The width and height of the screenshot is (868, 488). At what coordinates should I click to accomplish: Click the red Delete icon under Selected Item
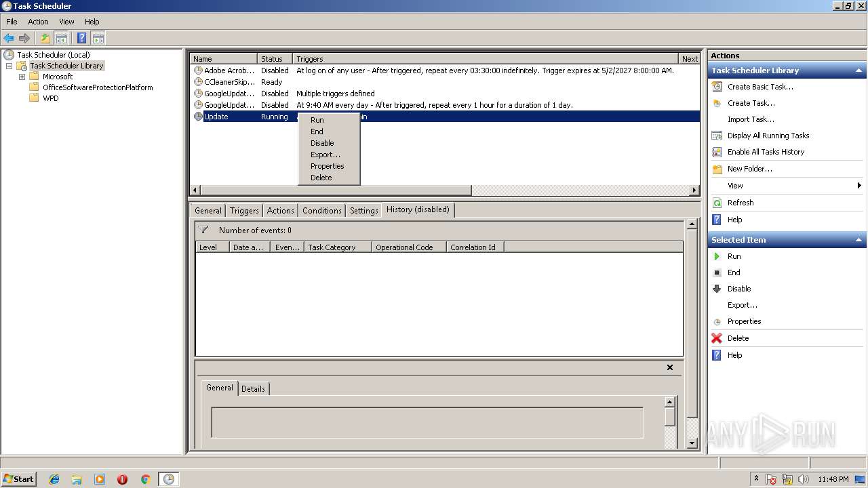coord(717,338)
